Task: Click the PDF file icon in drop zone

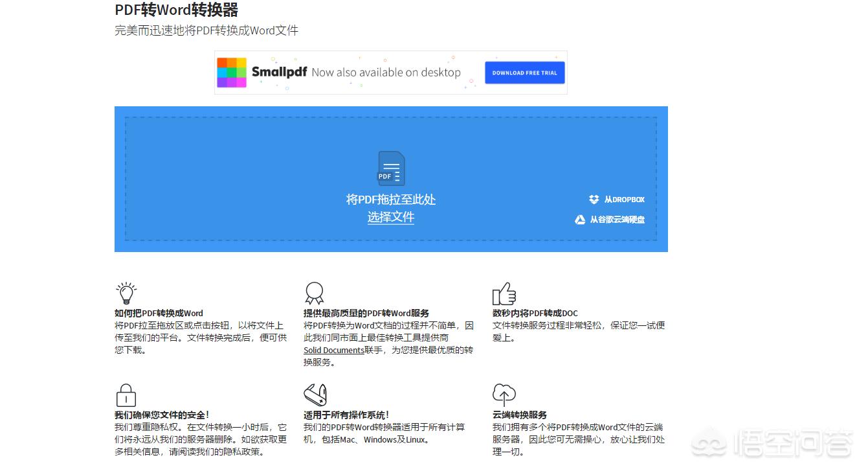Action: point(391,168)
